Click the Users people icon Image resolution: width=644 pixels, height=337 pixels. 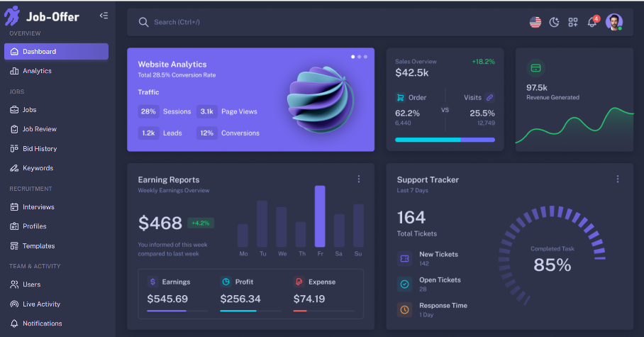coord(14,284)
